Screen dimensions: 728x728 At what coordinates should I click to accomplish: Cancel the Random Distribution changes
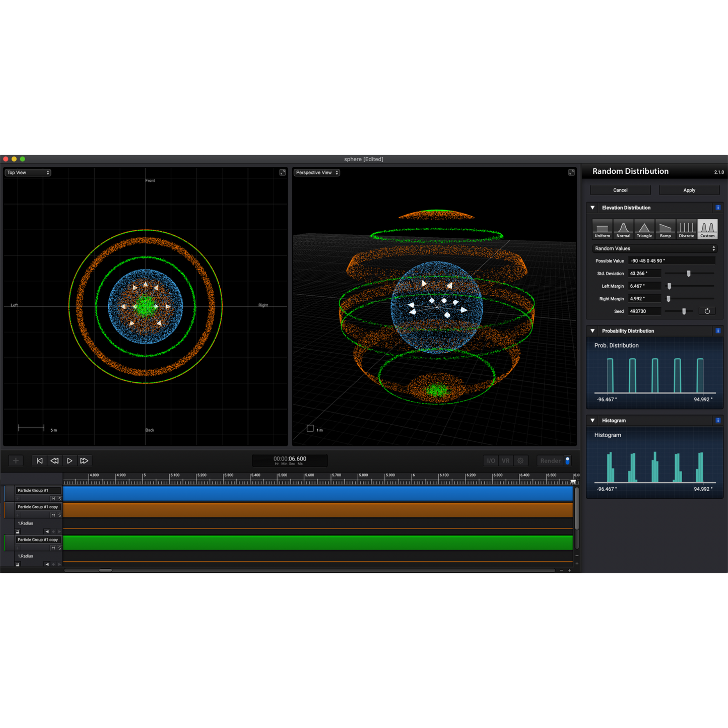(x=620, y=190)
